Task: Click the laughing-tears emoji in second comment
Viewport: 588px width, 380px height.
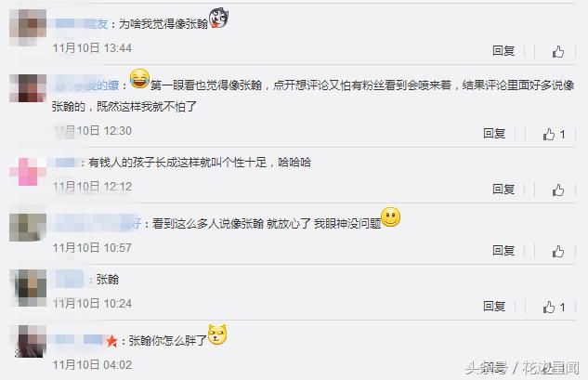Action: coord(139,79)
